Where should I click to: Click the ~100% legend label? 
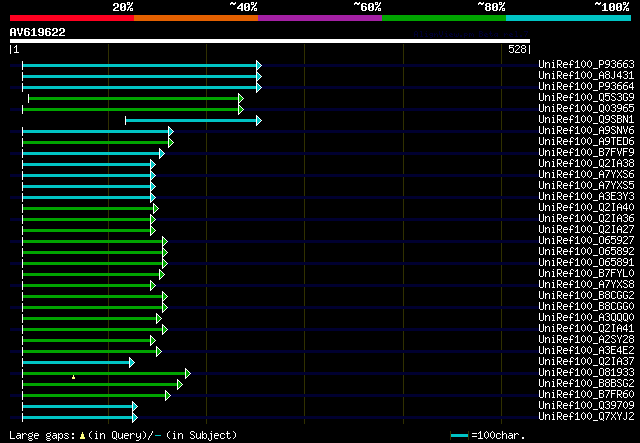click(612, 7)
